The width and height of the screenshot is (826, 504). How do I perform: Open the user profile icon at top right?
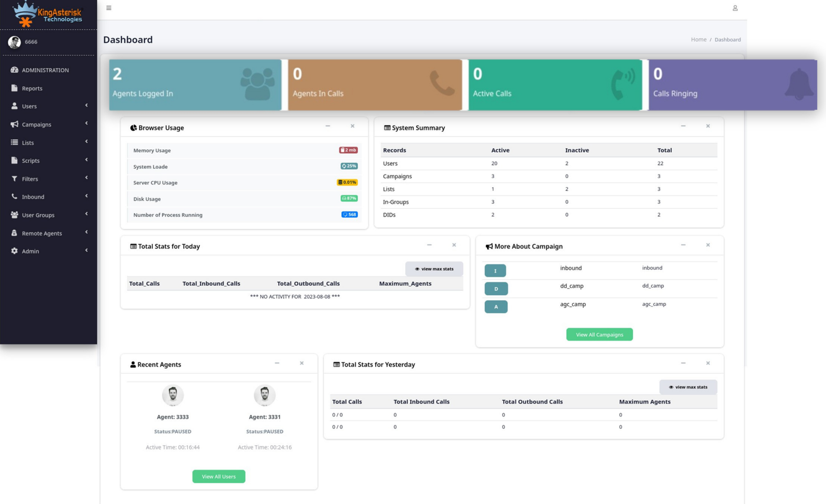pyautogui.click(x=735, y=8)
